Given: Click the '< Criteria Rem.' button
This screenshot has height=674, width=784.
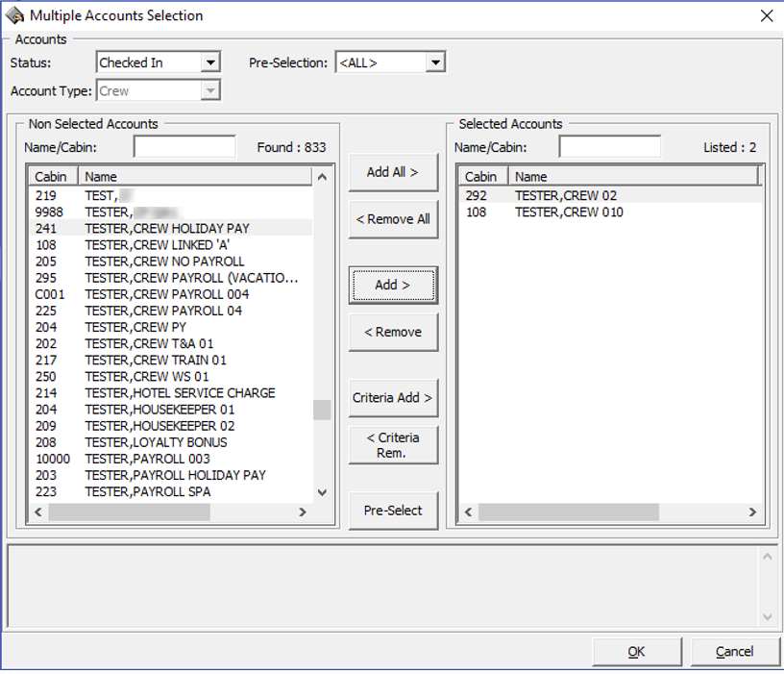Looking at the screenshot, I should (x=393, y=444).
